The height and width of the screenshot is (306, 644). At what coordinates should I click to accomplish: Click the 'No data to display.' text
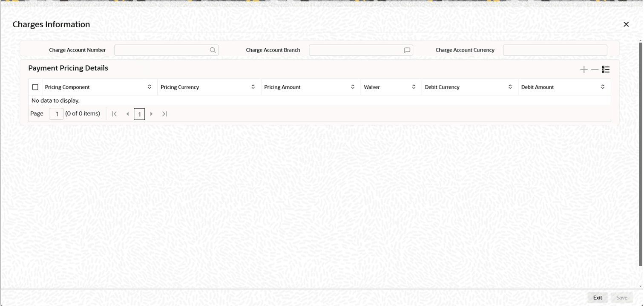(x=56, y=101)
